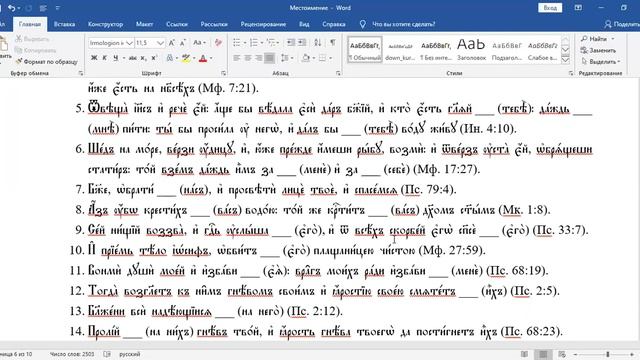
Task: Apply strikethrough formatting
Action: point(133,58)
